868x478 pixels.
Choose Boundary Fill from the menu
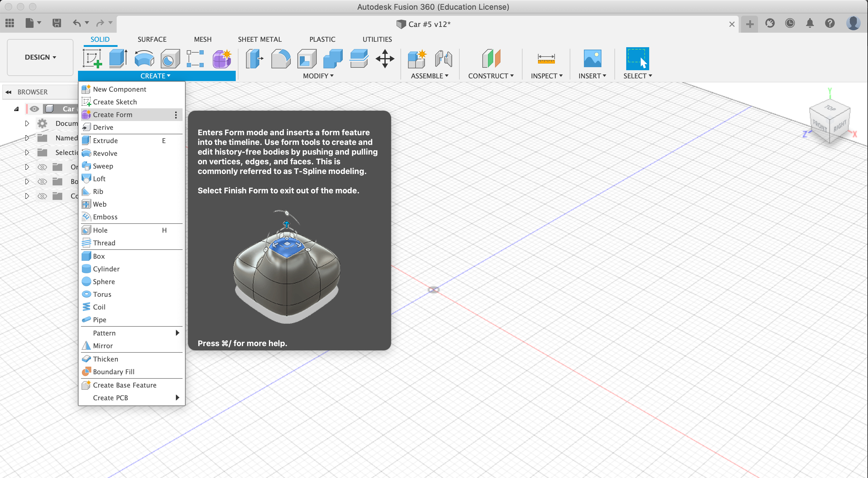click(x=131, y=372)
